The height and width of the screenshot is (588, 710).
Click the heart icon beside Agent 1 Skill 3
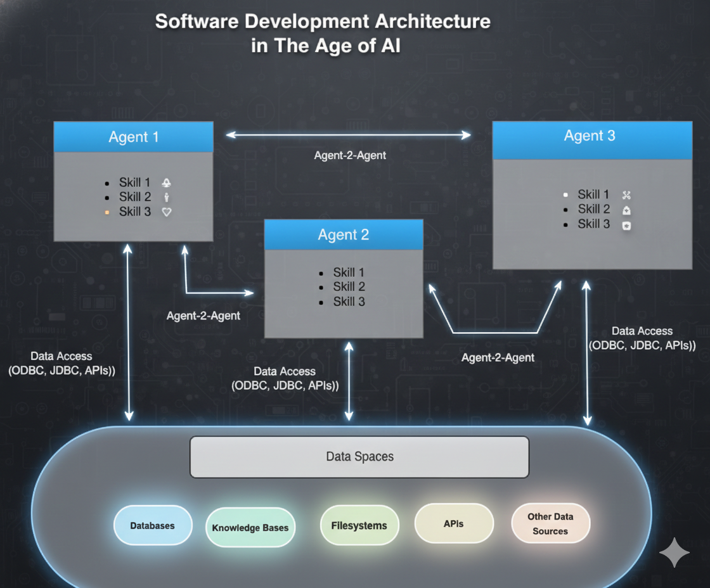click(x=167, y=212)
